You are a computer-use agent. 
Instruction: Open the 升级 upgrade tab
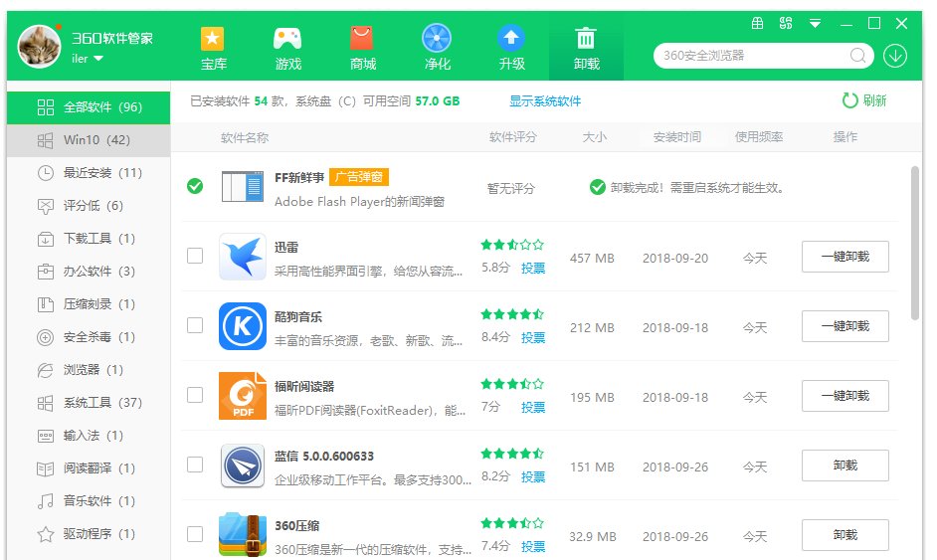(x=511, y=49)
